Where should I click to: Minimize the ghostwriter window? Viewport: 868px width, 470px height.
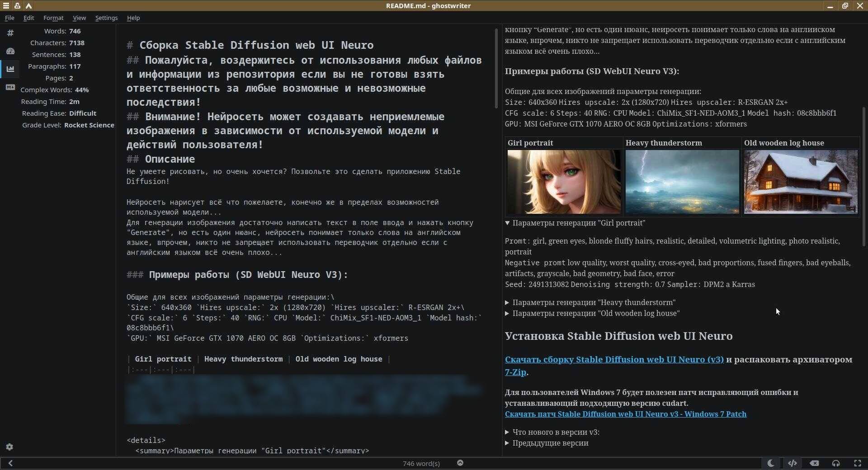click(830, 6)
